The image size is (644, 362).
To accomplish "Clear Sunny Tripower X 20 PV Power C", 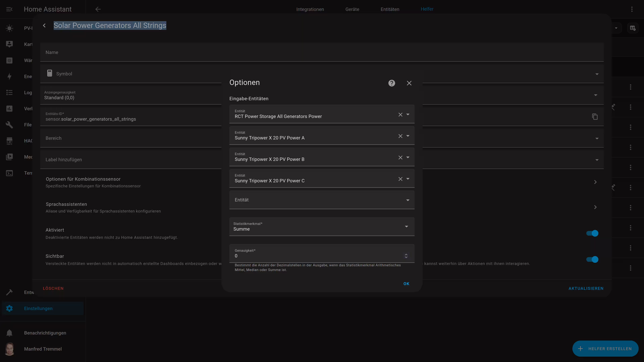I will tap(400, 179).
